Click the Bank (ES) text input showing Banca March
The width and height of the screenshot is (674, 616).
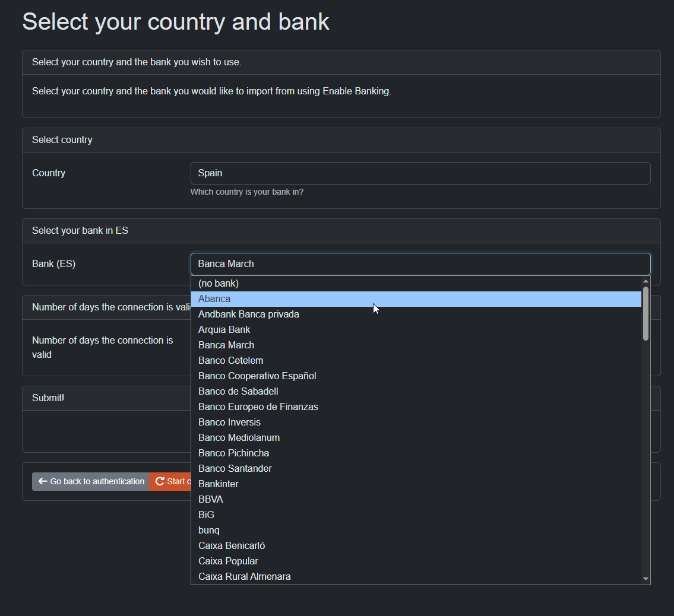click(420, 263)
